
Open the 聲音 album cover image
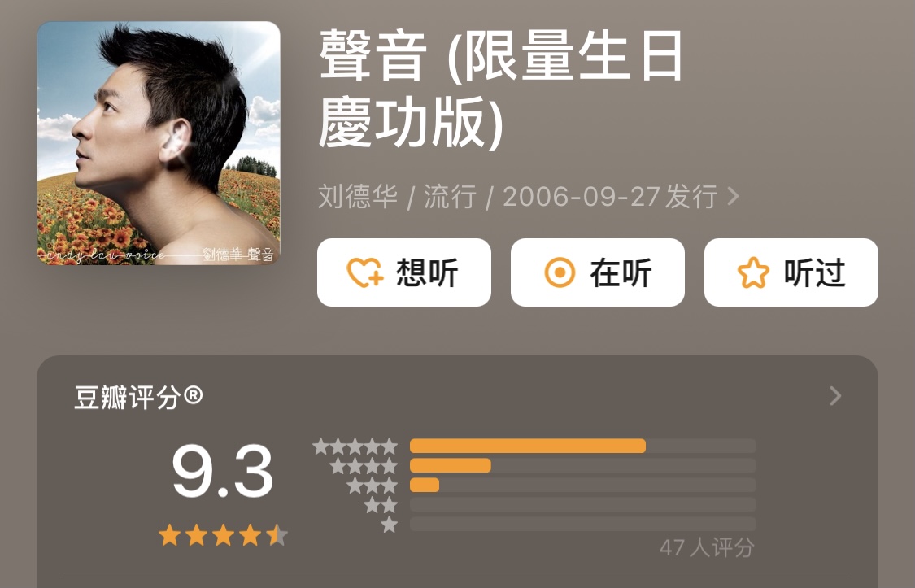pos(159,143)
